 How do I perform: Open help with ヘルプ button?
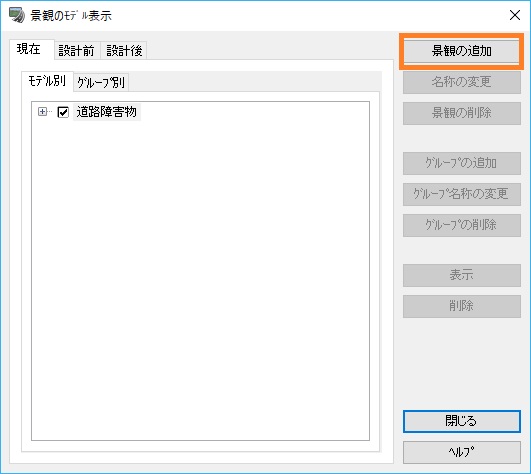point(462,452)
